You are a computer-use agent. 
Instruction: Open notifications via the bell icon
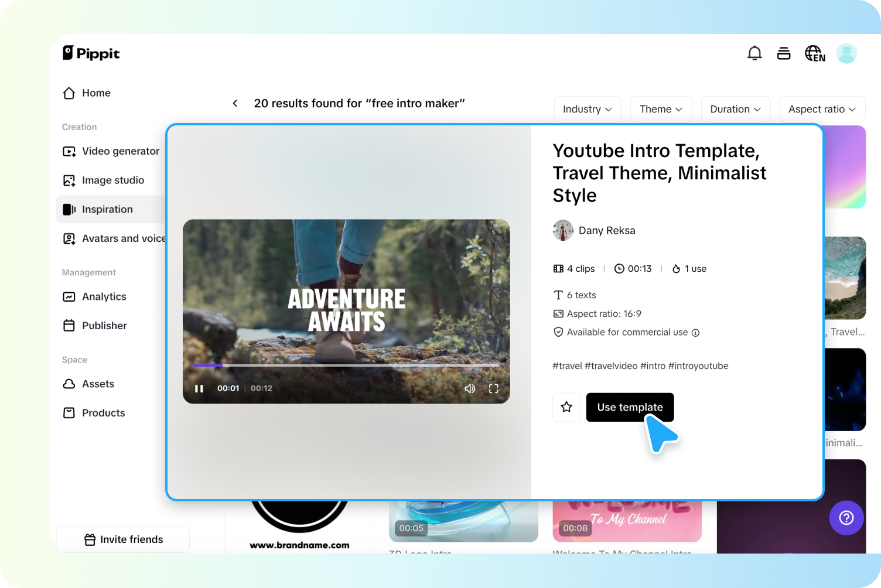(754, 53)
